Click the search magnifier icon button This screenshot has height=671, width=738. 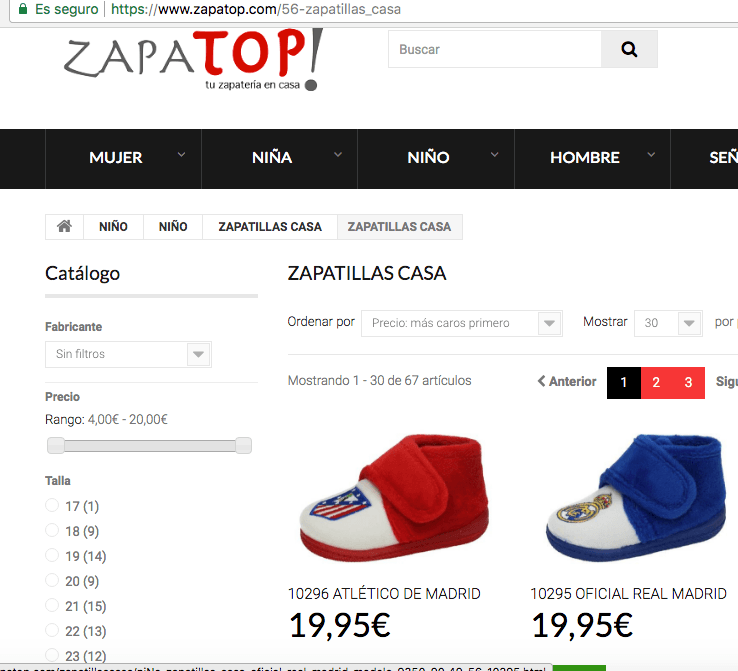(x=629, y=49)
